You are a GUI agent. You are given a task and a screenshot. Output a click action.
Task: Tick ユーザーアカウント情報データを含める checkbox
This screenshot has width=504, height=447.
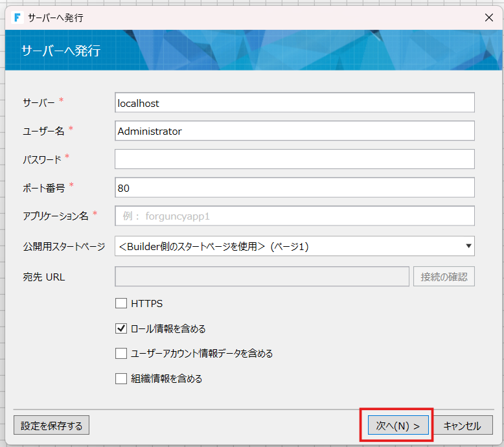(121, 354)
